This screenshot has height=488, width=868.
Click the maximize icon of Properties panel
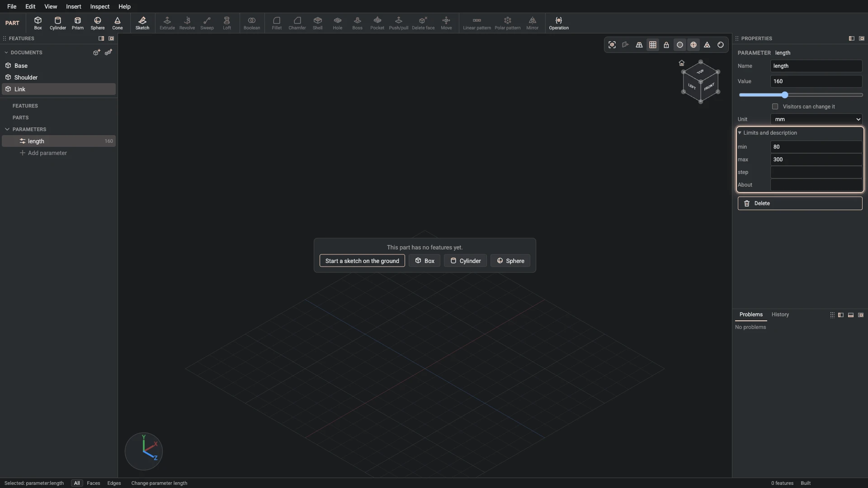(x=862, y=38)
